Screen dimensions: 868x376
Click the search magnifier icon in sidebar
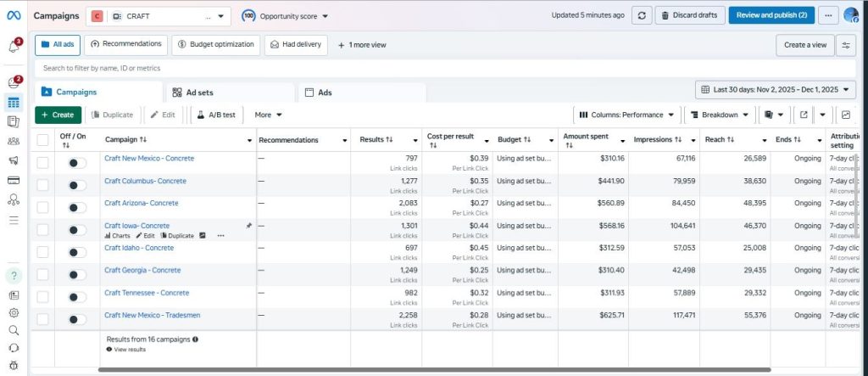coord(14,330)
